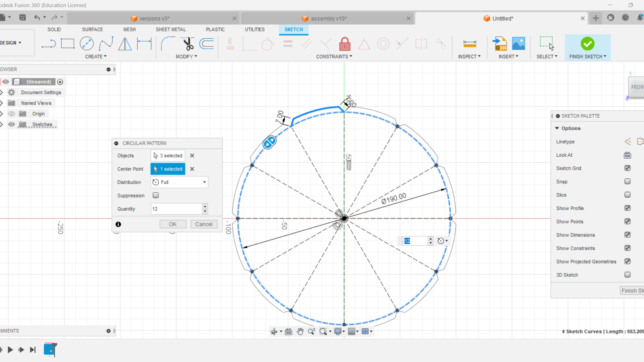Image resolution: width=644 pixels, height=362 pixels.
Task: Click the Pan hand icon in the navigation bar
Action: pos(300,331)
